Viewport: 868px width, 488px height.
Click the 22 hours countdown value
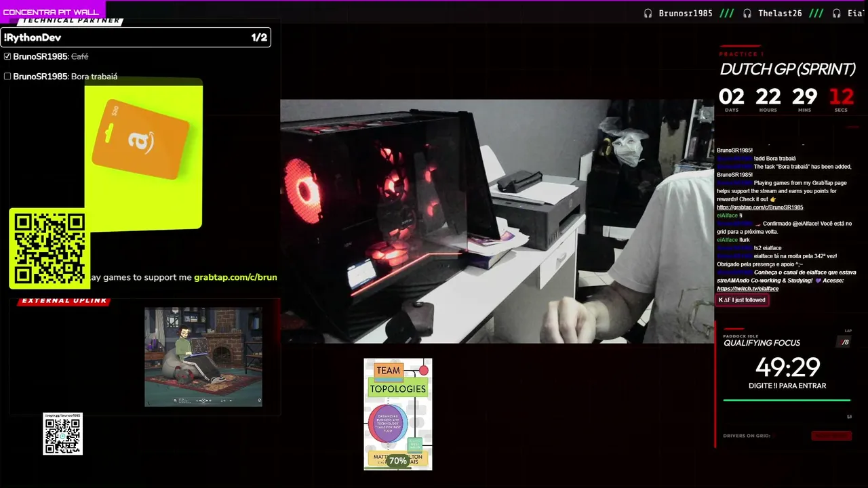[x=768, y=97]
